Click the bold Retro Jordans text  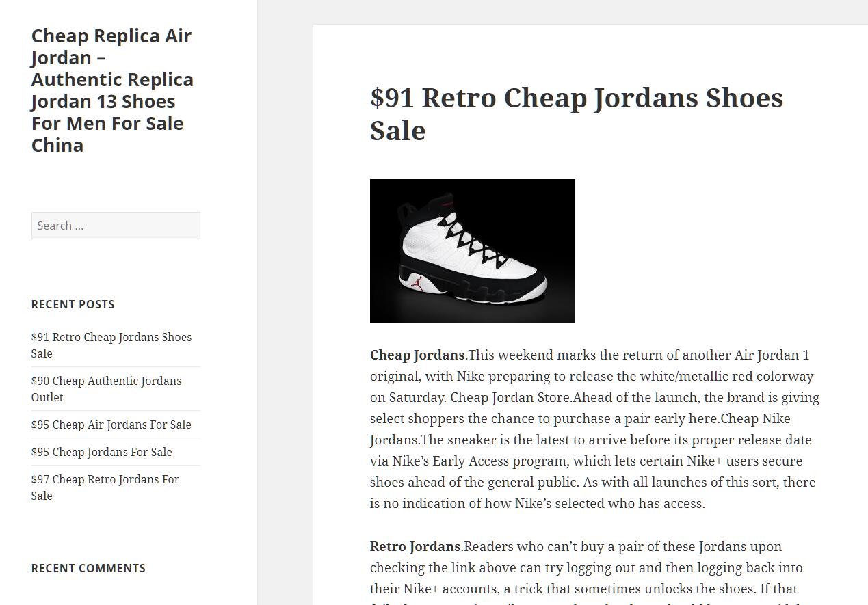pos(415,546)
